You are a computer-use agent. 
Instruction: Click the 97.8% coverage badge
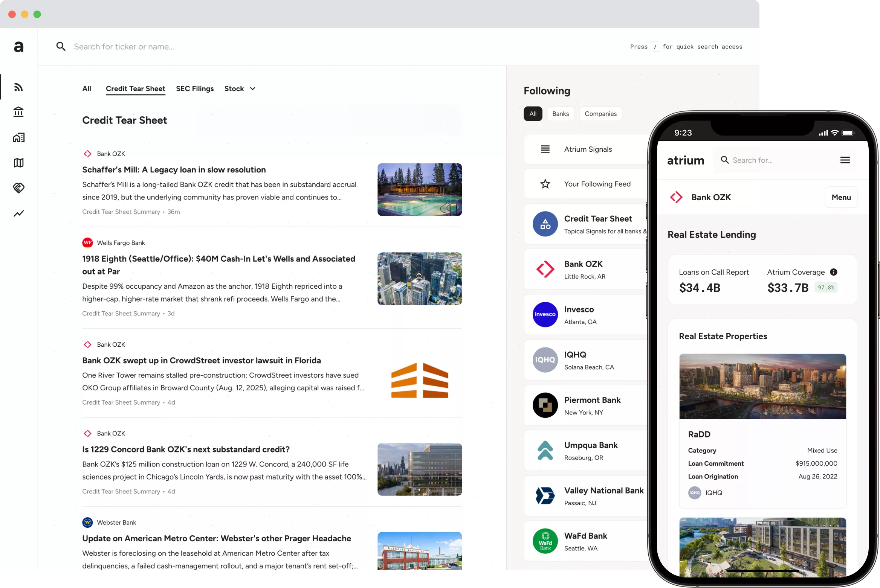826,287
